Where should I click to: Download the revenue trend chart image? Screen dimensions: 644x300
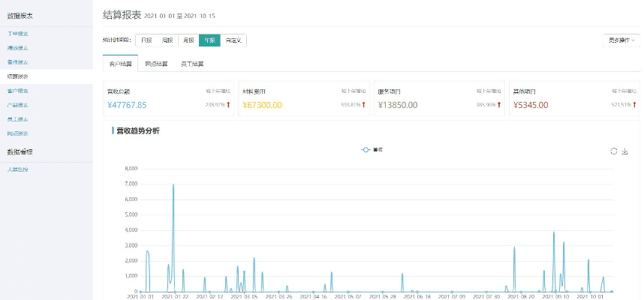[x=624, y=151]
